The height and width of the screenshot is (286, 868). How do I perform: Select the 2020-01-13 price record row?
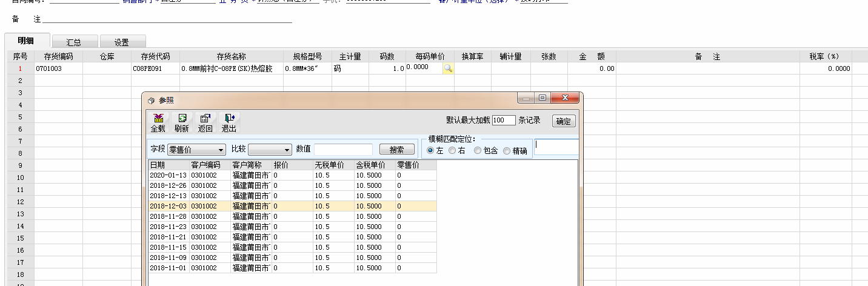[292, 175]
